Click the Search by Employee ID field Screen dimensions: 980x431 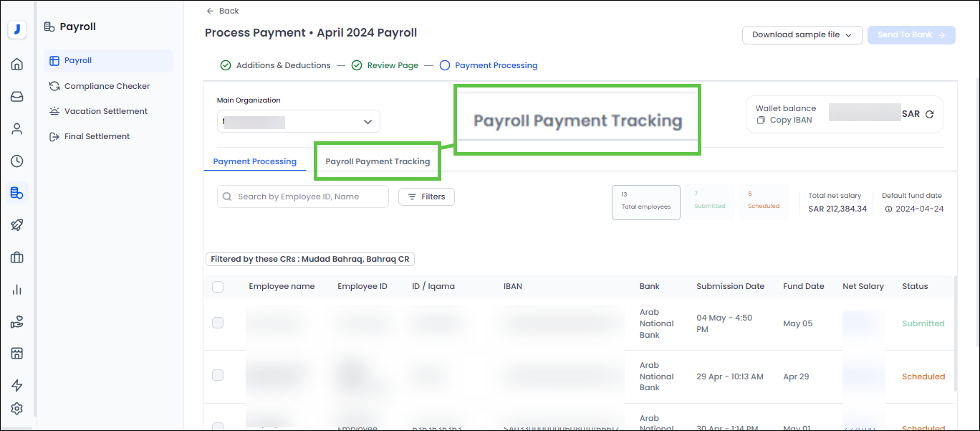(303, 196)
